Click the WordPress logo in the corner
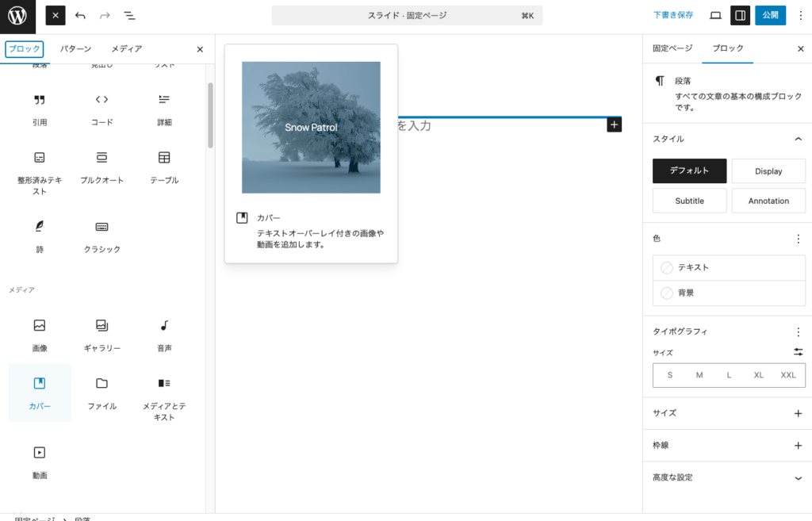This screenshot has width=812, height=521. coord(16,15)
